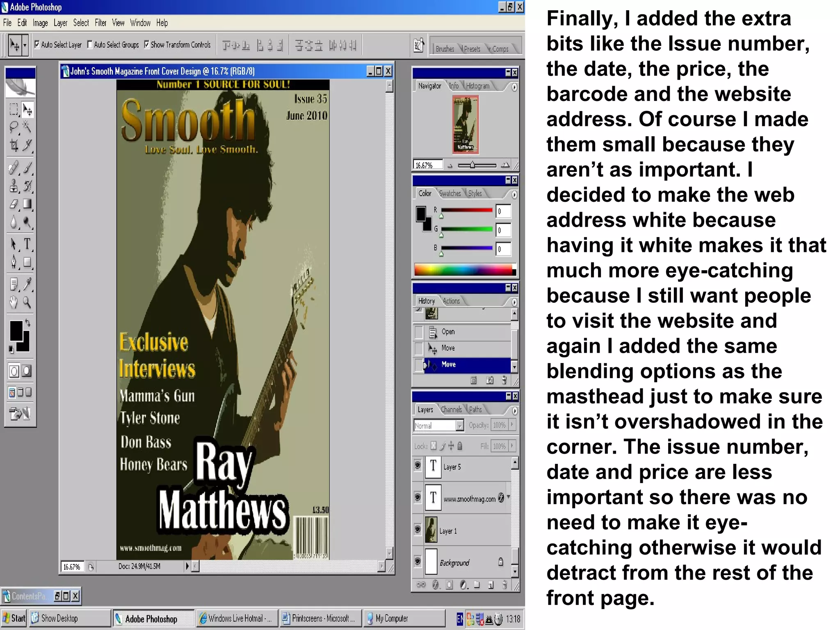Viewport: 840px width, 630px height.
Task: Hide www.smoothmag.com layer eye icon
Action: click(418, 497)
